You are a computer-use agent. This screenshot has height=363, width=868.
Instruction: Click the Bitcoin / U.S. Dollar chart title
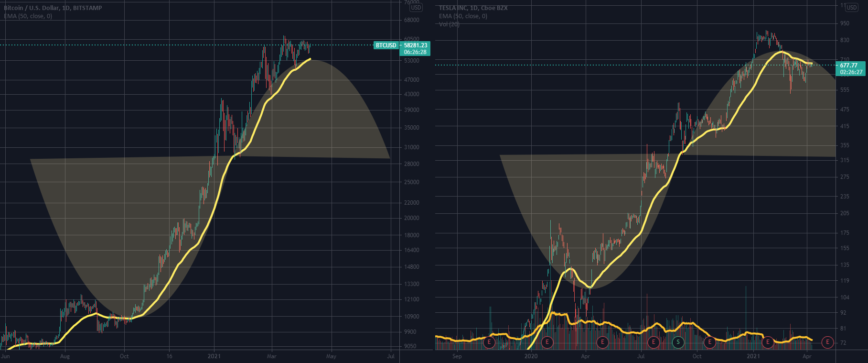pos(53,8)
